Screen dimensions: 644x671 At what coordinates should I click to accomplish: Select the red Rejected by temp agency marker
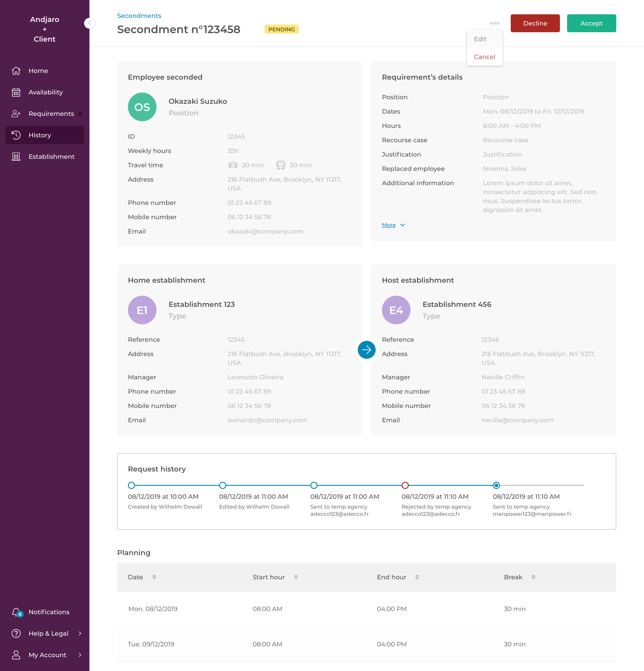(x=405, y=485)
